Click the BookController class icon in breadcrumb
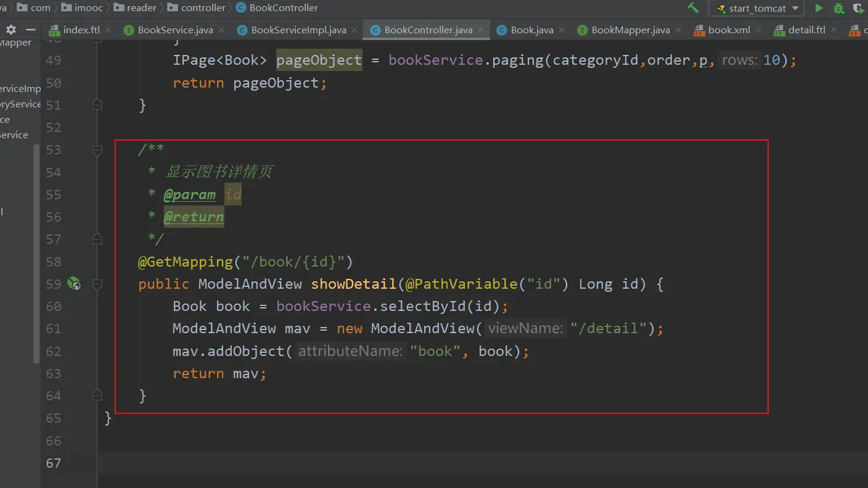This screenshot has width=868, height=488. point(240,8)
